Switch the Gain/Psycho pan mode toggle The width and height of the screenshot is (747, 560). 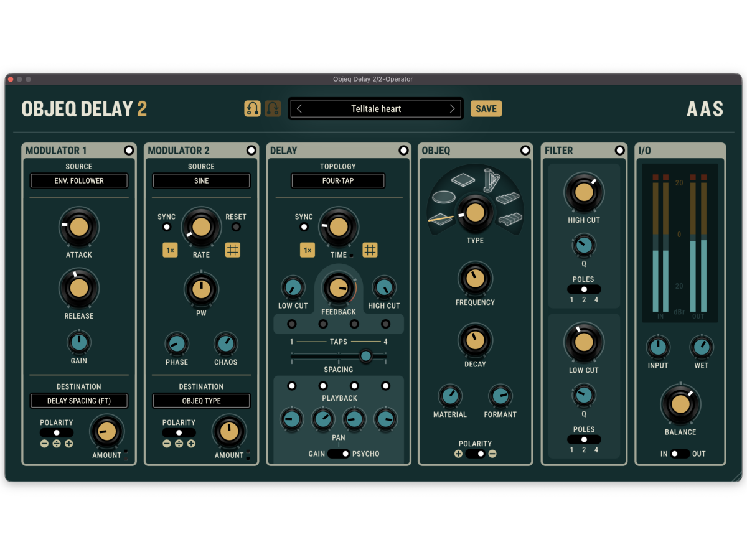click(339, 454)
